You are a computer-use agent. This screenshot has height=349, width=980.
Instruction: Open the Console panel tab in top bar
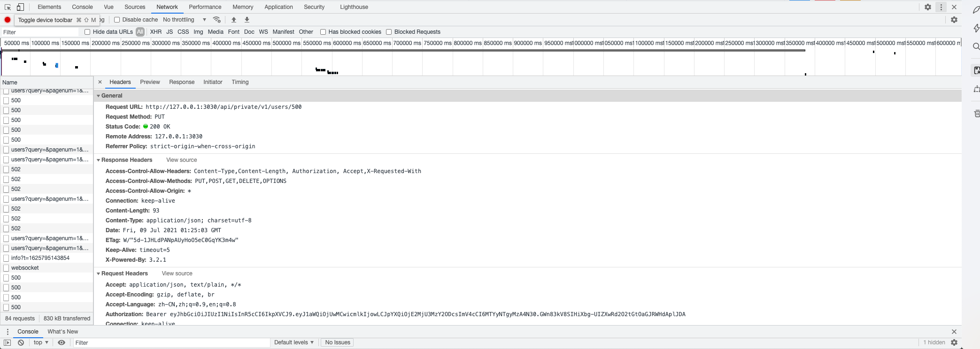click(82, 7)
